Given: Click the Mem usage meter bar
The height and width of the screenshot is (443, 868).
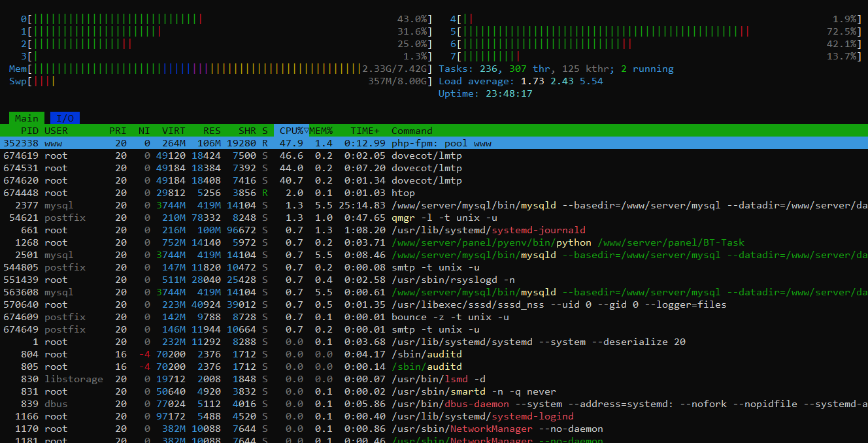Looking at the screenshot, I should (x=196, y=69).
